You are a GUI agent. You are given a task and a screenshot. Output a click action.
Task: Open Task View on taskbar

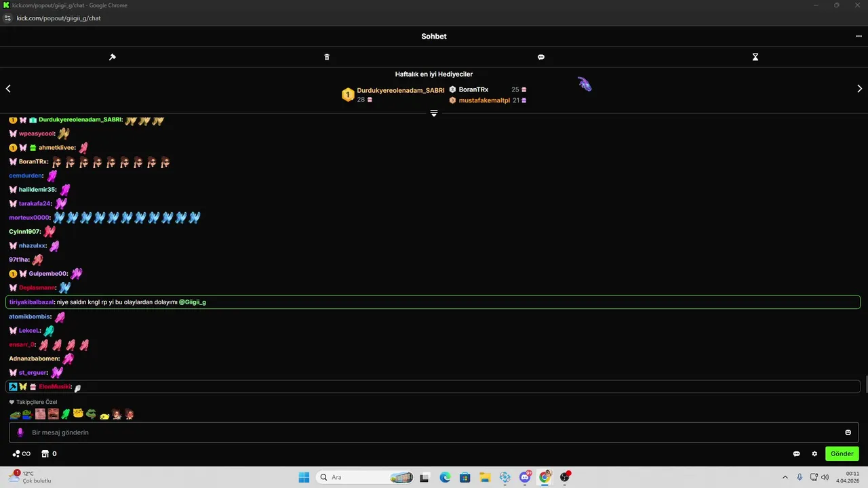tap(425, 477)
